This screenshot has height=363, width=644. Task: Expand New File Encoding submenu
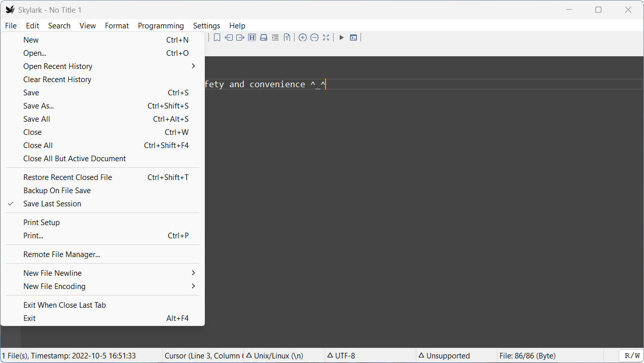point(102,286)
